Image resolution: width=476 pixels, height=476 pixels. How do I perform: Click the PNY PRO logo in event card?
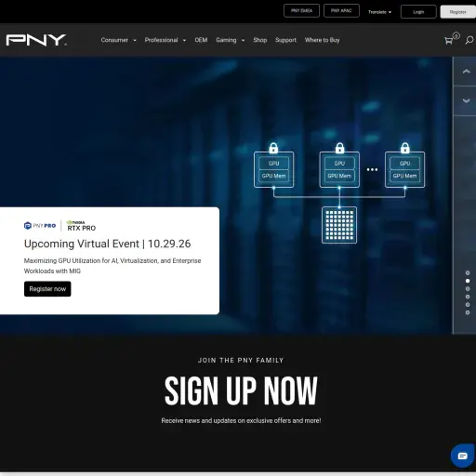point(40,226)
